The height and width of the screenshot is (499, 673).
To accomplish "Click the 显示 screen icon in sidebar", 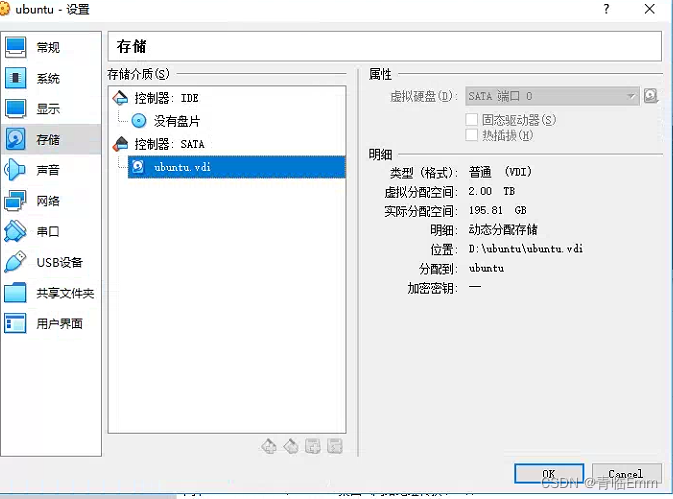I will pos(15,109).
